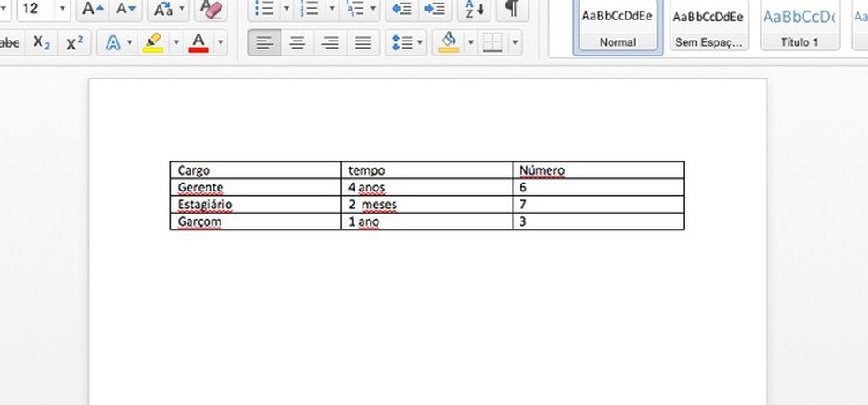The height and width of the screenshot is (405, 868).
Task: Apply numbered list
Action: pyautogui.click(x=309, y=10)
